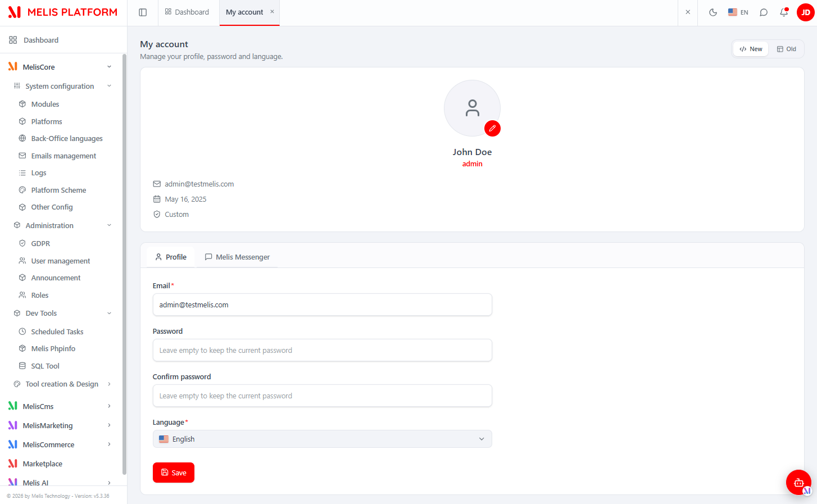Click the Melis Platform logo
The height and width of the screenshot is (504, 817).
coord(63,12)
